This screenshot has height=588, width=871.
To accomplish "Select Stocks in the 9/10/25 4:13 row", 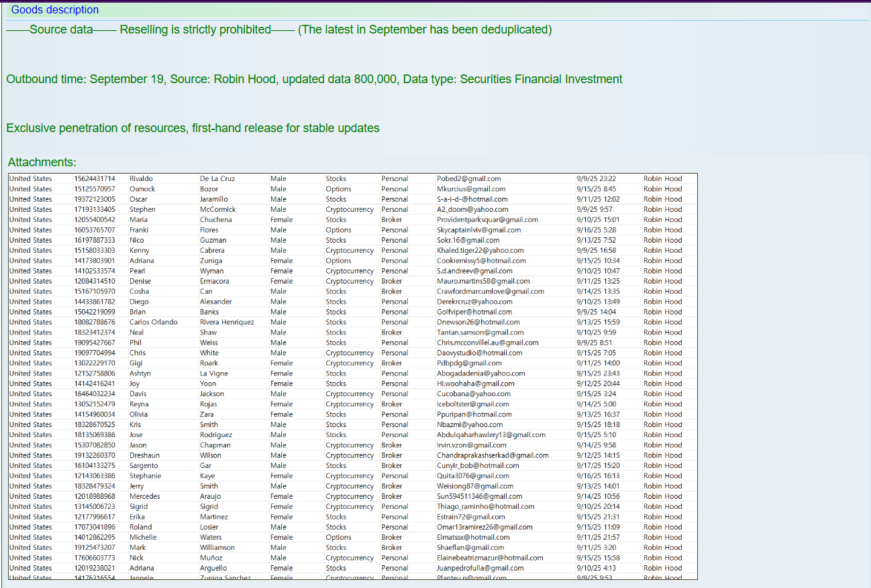I will pyautogui.click(x=336, y=569).
